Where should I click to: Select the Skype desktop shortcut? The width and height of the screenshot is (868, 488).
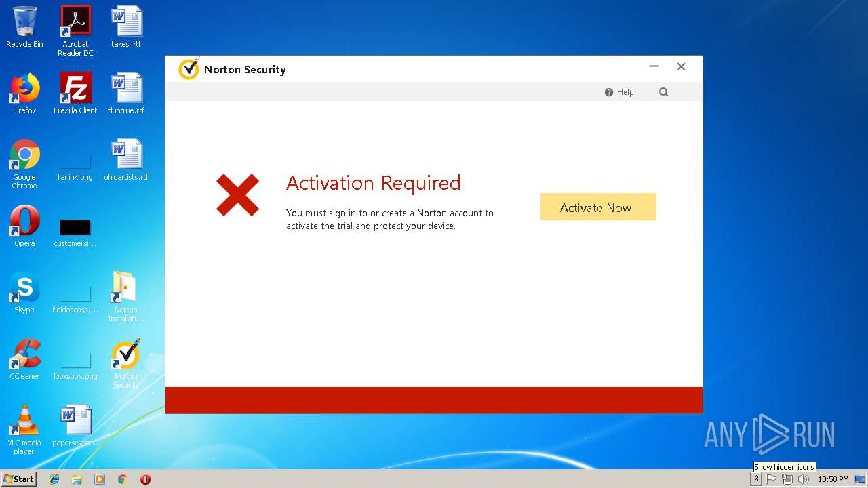[x=24, y=293]
